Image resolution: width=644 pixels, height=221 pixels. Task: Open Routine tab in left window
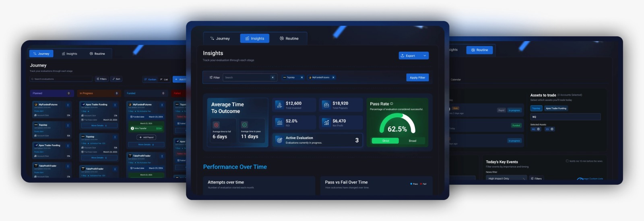(97, 54)
